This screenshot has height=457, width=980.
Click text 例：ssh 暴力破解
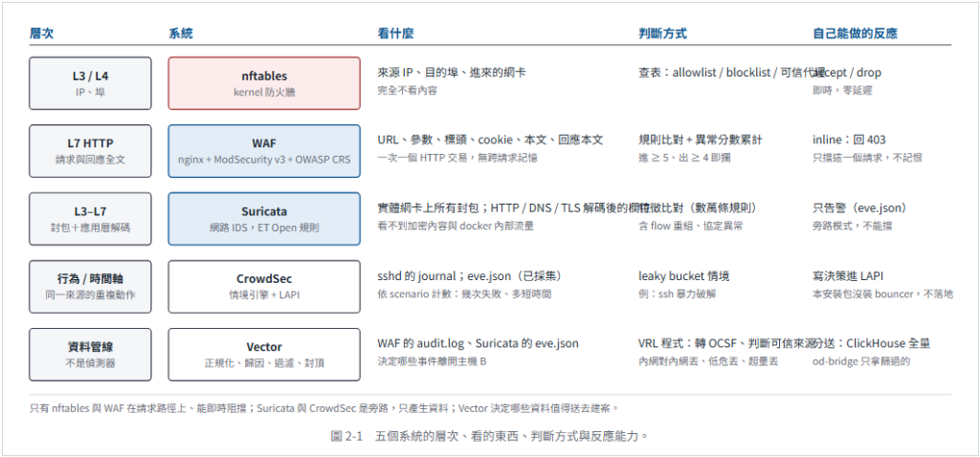[x=677, y=294]
